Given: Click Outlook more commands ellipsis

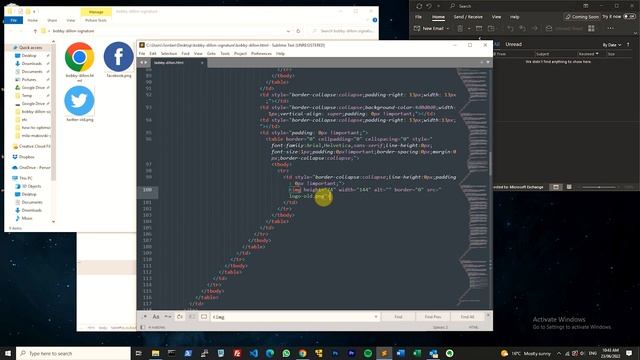Looking at the screenshot, I should (611, 28).
